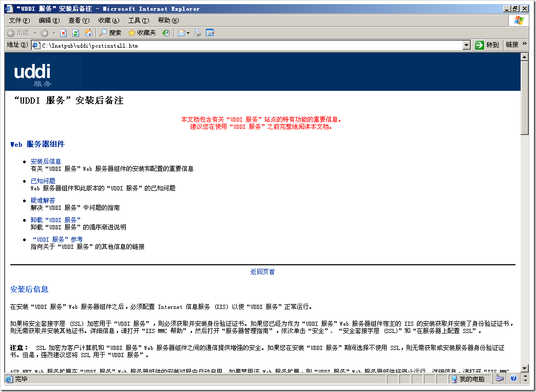536x392 pixels.
Task: Click the 完毕 status bar text
Action: [21, 379]
